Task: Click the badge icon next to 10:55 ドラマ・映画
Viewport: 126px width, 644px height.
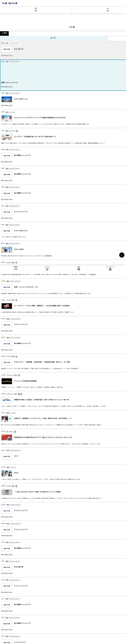Action: coord(16,263)
